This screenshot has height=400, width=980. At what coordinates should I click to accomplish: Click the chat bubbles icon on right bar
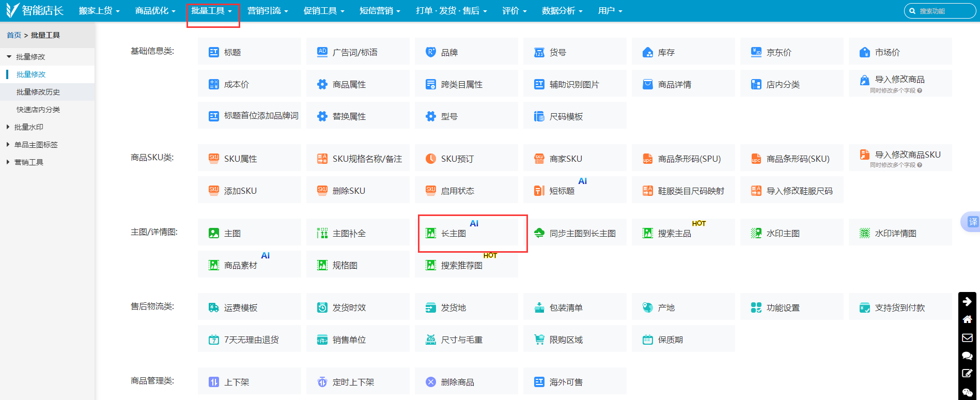click(967, 356)
